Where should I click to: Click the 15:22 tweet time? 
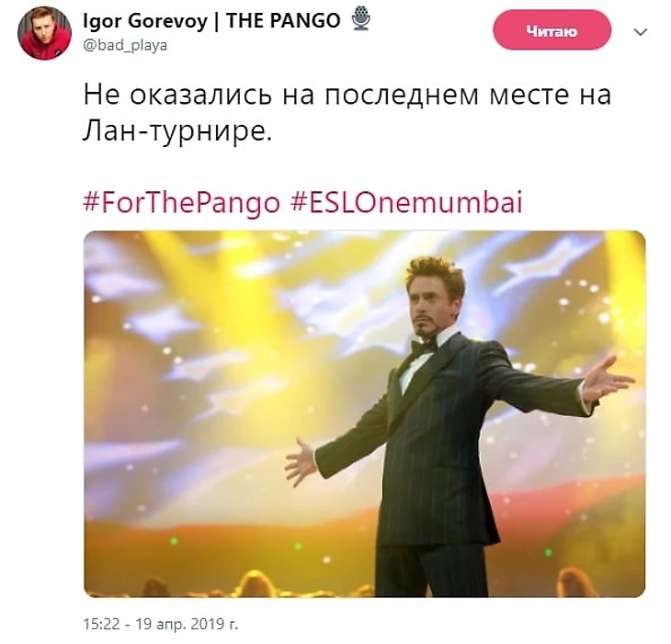pos(101,624)
